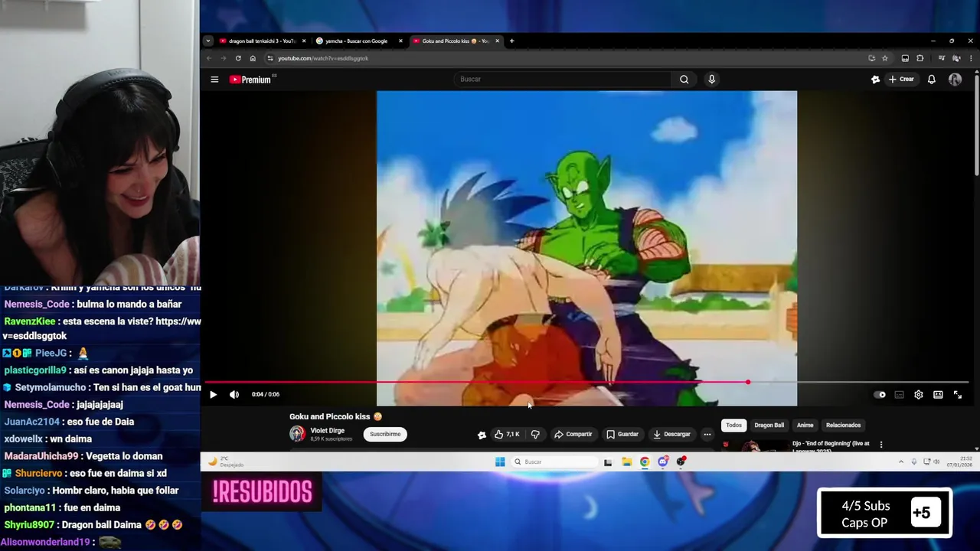Open a new browser tab with plus
Viewport: 980px width, 551px height.
point(511,41)
